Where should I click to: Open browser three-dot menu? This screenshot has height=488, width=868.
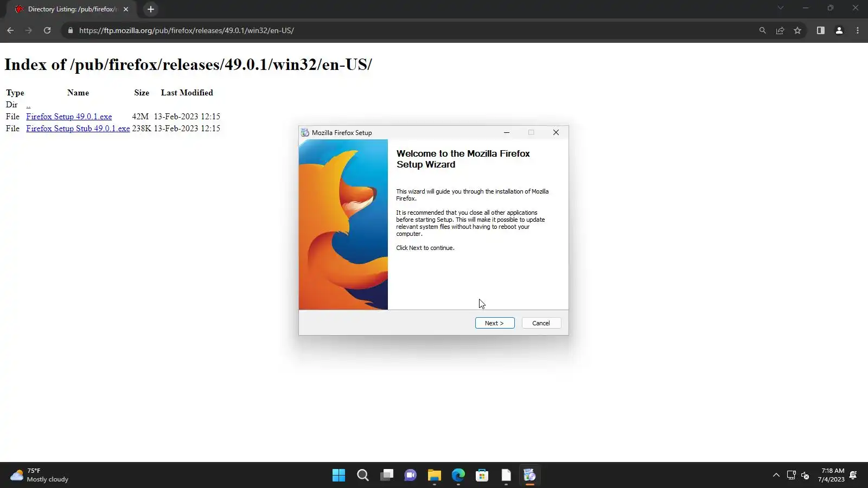tap(858, 30)
